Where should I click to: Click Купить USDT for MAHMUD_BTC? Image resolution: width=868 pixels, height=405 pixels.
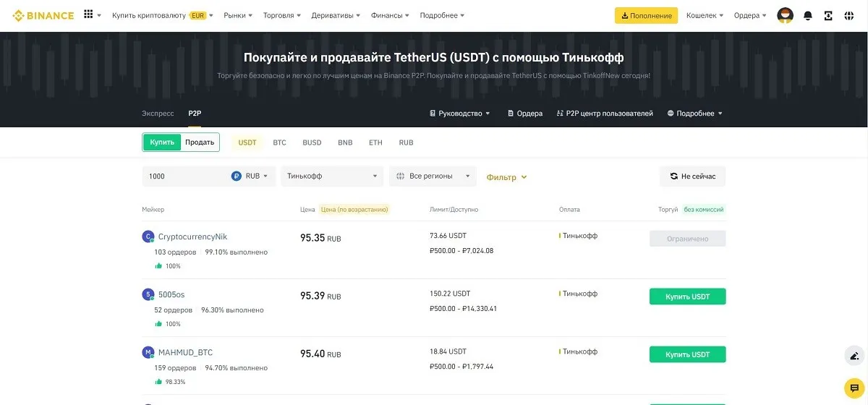(x=687, y=354)
